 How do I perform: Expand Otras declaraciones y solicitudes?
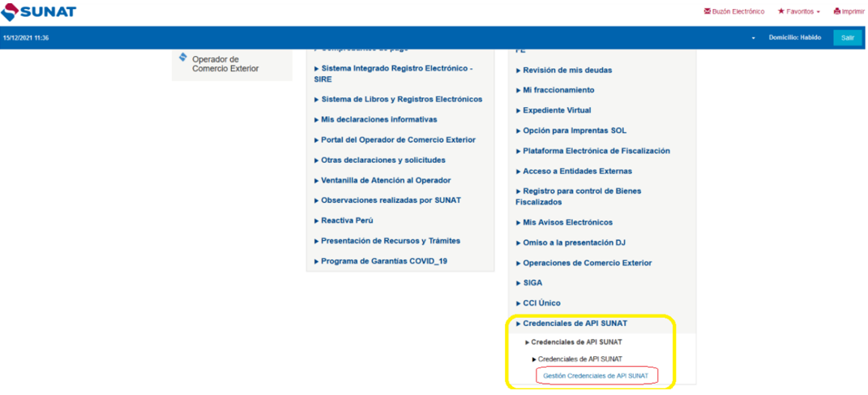point(380,160)
